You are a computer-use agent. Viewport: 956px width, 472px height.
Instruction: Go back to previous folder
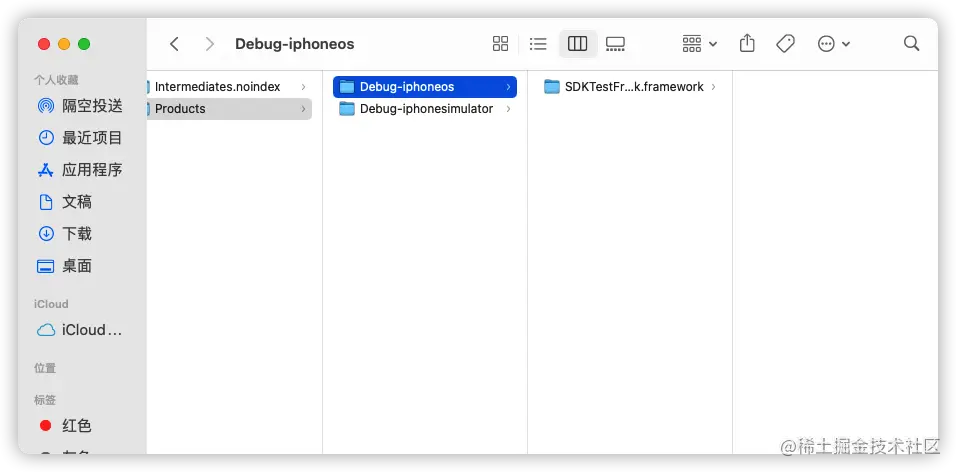coord(174,43)
